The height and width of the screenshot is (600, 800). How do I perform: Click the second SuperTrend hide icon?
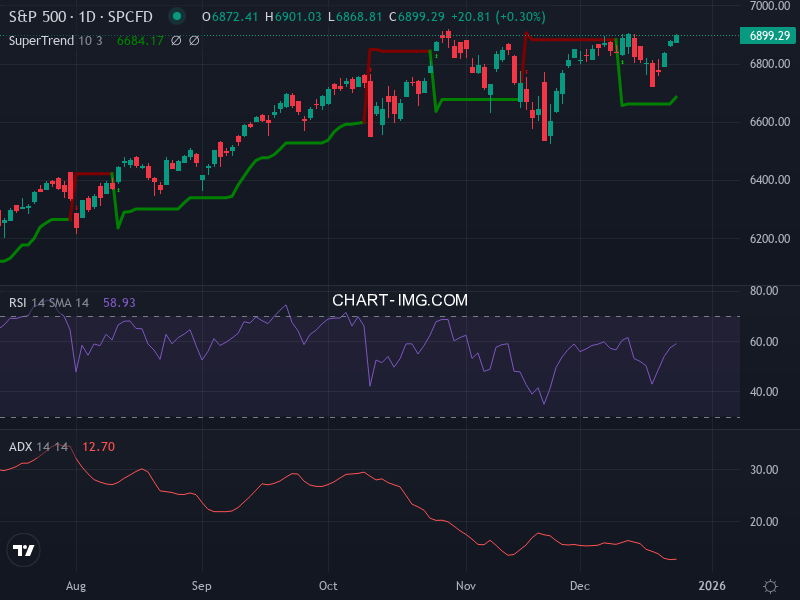tap(194, 41)
